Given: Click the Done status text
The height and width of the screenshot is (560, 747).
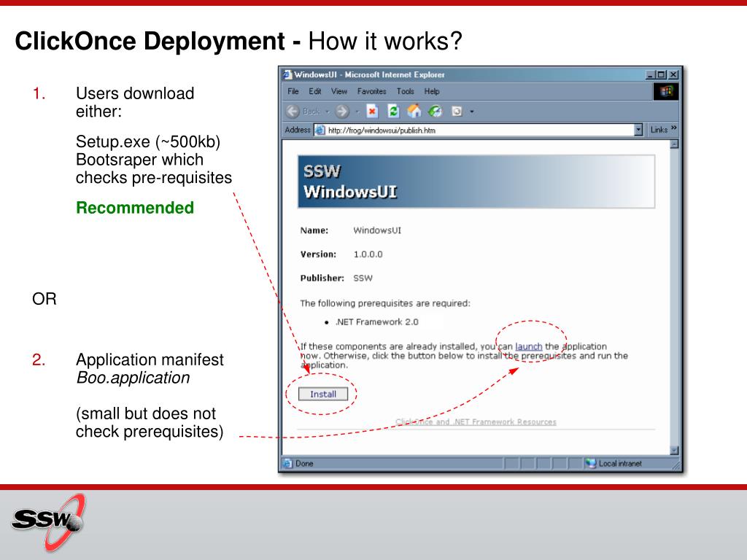Looking at the screenshot, I should pyautogui.click(x=304, y=463).
